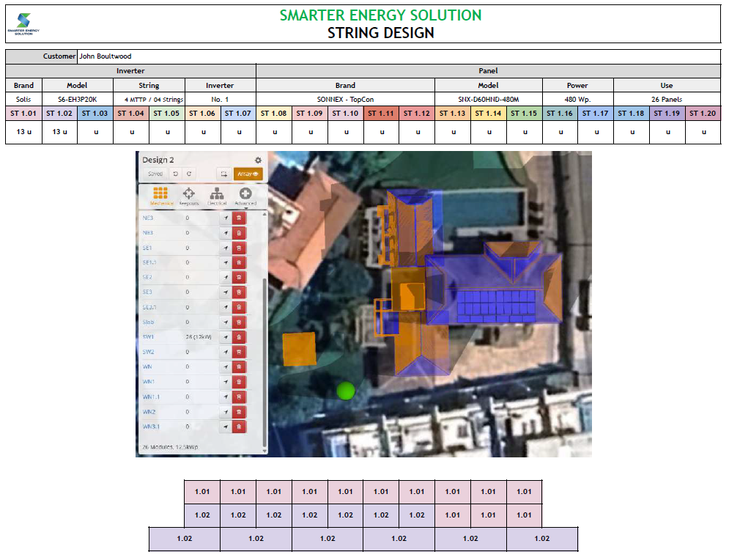Select the green circle marker on map
Viewport: 729px width, 560px height.
click(345, 391)
